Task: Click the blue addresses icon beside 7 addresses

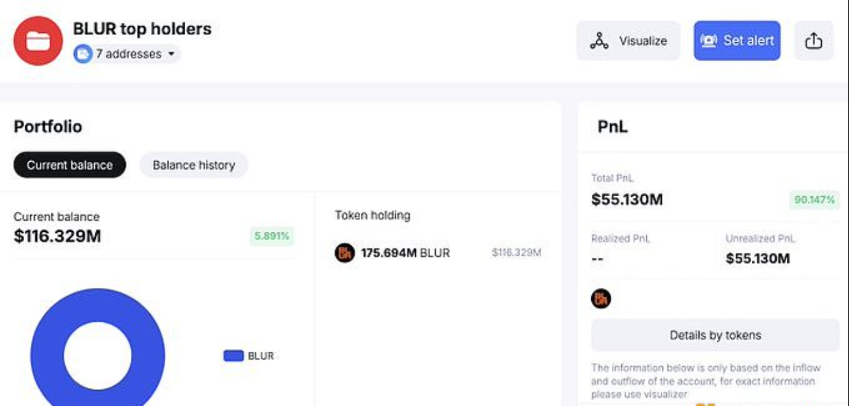Action: (83, 54)
